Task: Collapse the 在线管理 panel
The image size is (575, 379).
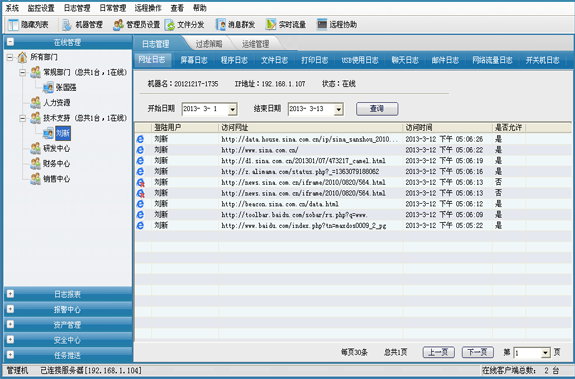Action: [10, 42]
